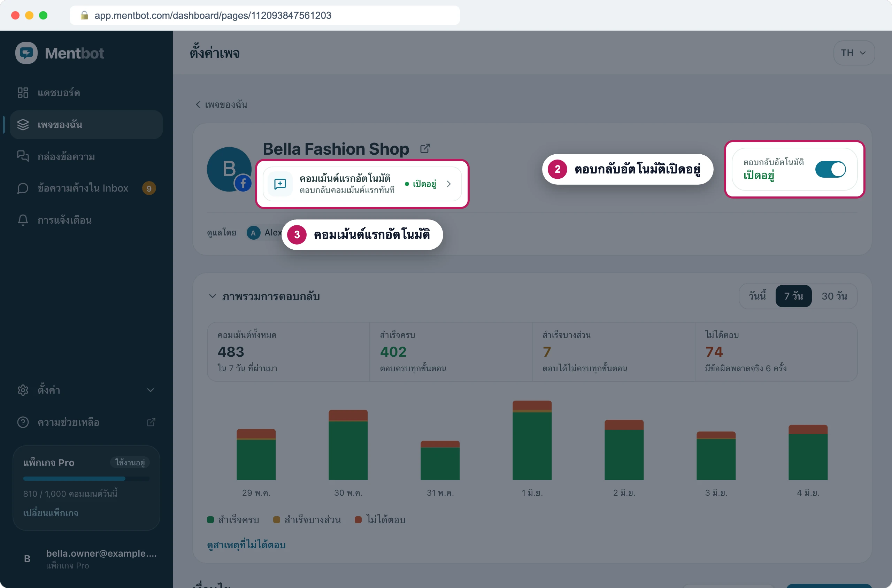
Task: Select the เพจของฉัน layers icon
Action: [23, 124]
